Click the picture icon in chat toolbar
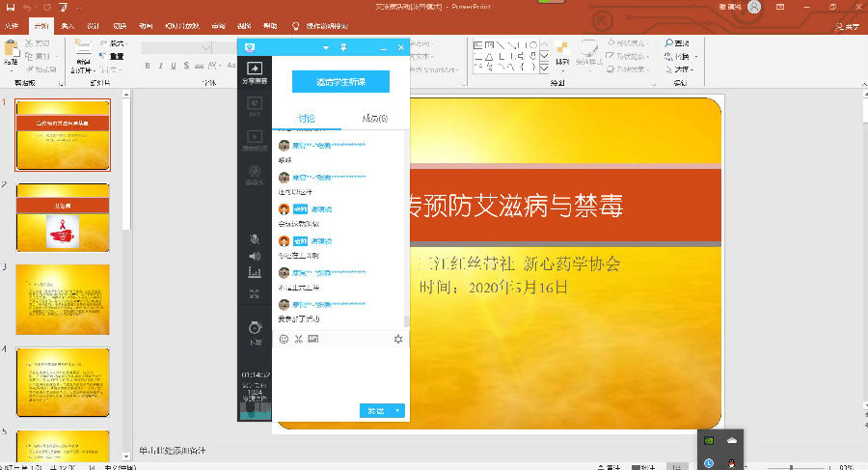This screenshot has height=470, width=868. [x=313, y=339]
